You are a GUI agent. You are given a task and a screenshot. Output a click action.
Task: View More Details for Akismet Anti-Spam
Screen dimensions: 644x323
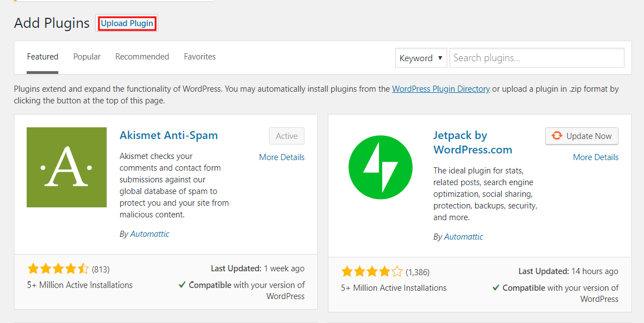[x=282, y=157]
